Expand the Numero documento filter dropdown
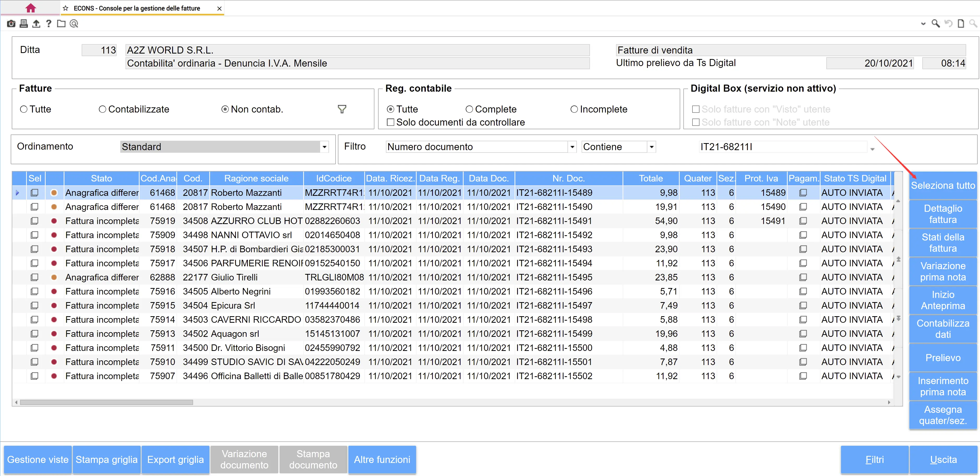Image resolution: width=980 pixels, height=476 pixels. pyautogui.click(x=572, y=146)
